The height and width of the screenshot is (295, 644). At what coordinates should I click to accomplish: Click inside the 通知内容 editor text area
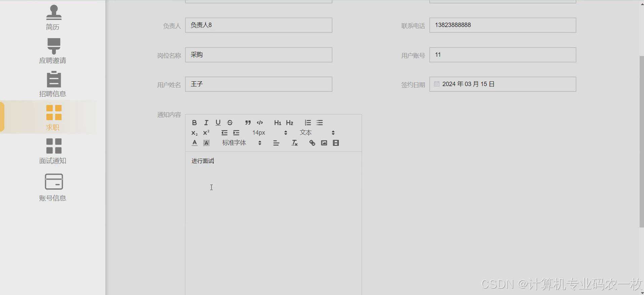(273, 223)
